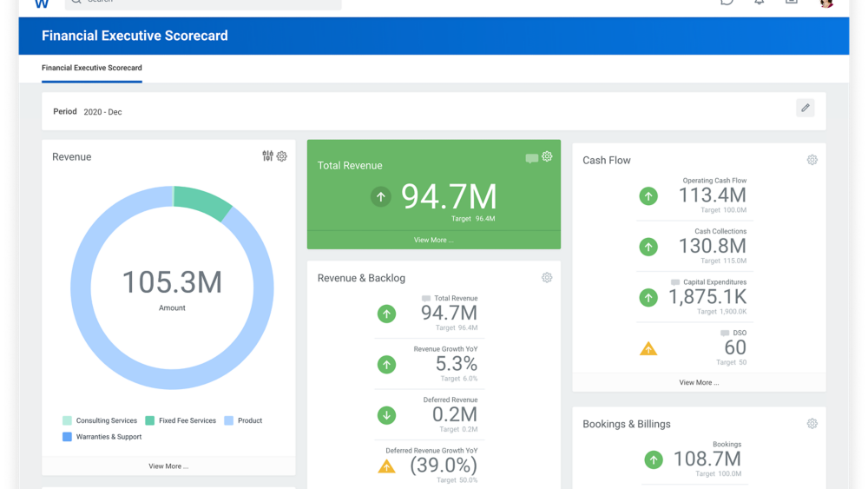Open the Bookings & Billings settings gear
This screenshot has height=489, width=868.
tap(812, 424)
